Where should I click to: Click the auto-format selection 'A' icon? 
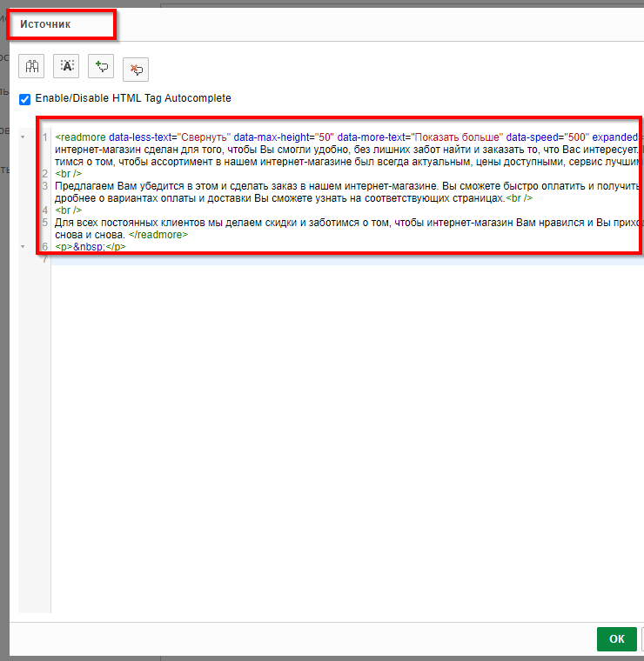[66, 66]
